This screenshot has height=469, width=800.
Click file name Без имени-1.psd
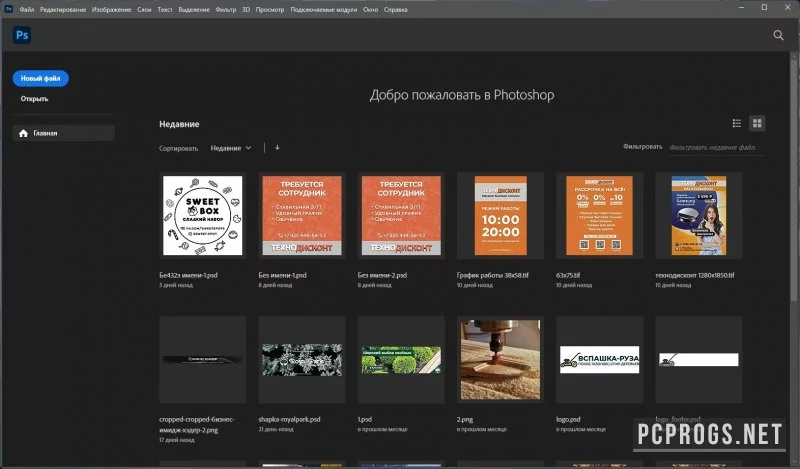pyautogui.click(x=282, y=275)
